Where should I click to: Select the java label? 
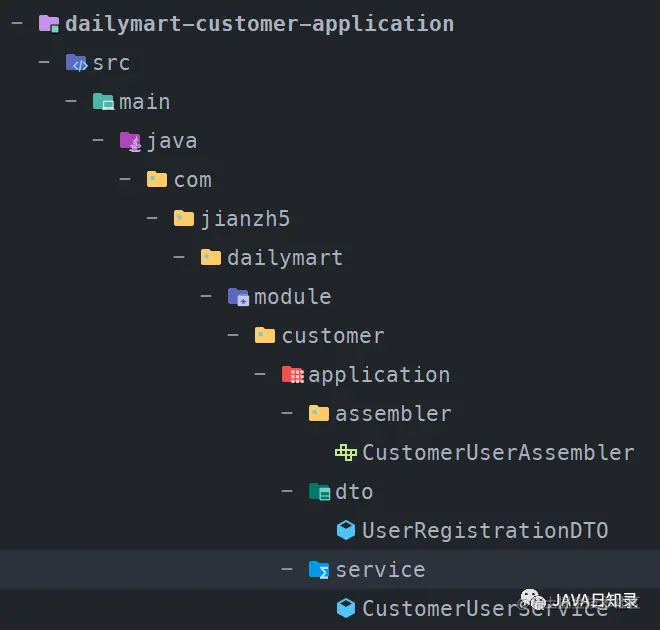coord(172,142)
